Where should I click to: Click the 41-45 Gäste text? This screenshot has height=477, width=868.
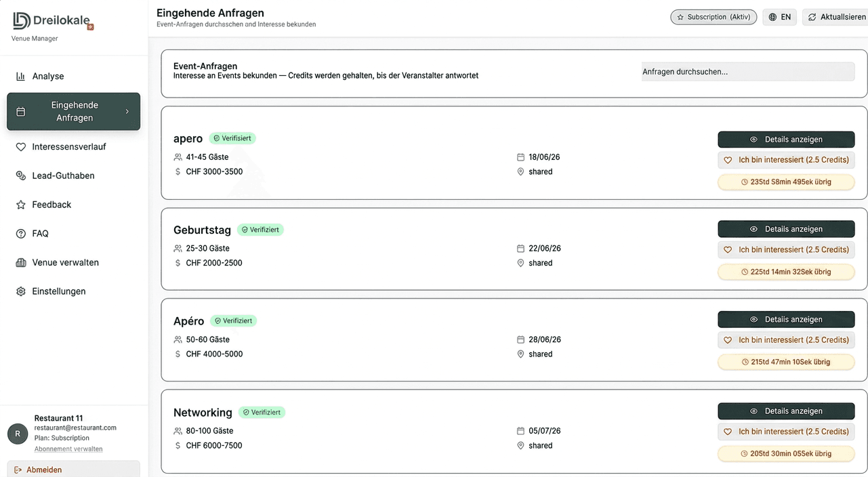tap(207, 157)
